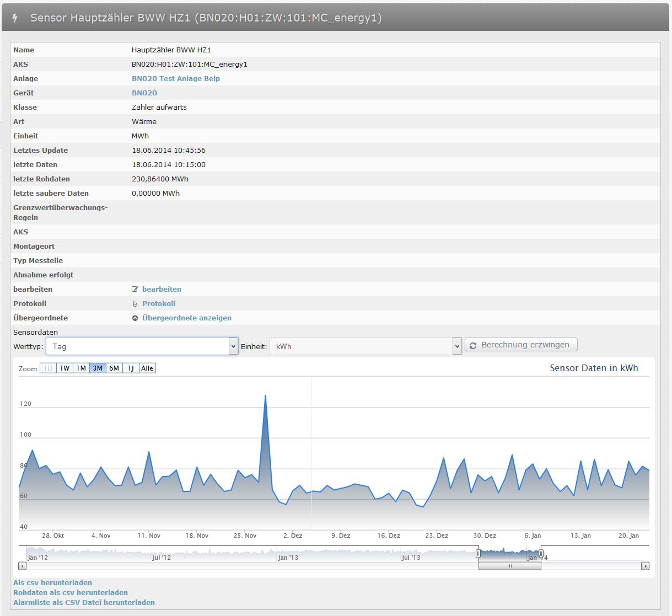Click the Abnahme erfolgt label
The height and width of the screenshot is (616, 672).
pyautogui.click(x=43, y=275)
